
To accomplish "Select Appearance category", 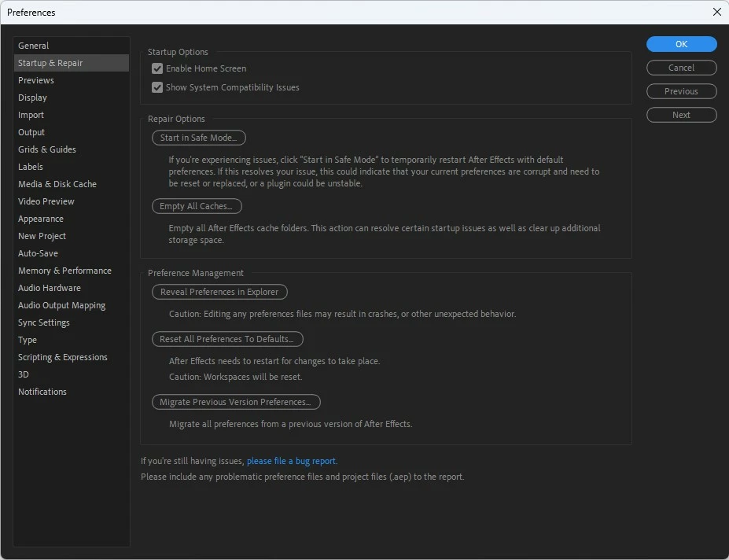I will (x=71, y=219).
